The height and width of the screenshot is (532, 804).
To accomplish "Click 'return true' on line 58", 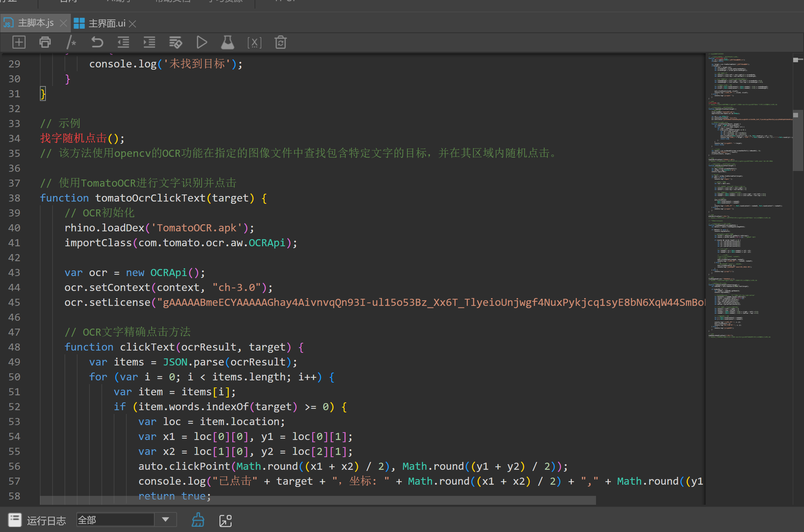I will pyautogui.click(x=171, y=495).
